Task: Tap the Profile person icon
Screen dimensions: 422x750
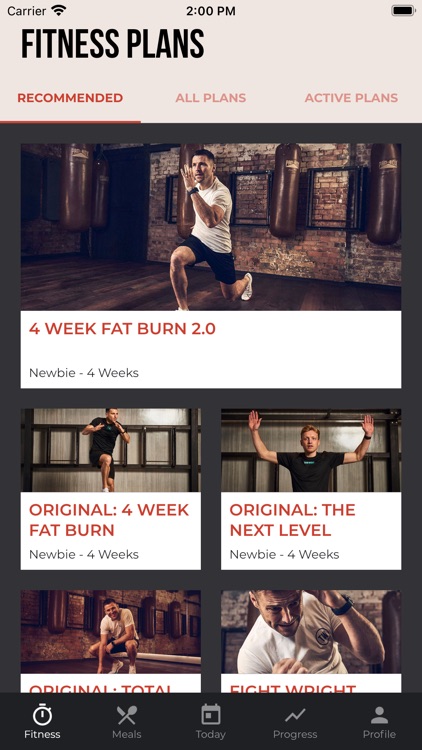Action: [x=379, y=715]
